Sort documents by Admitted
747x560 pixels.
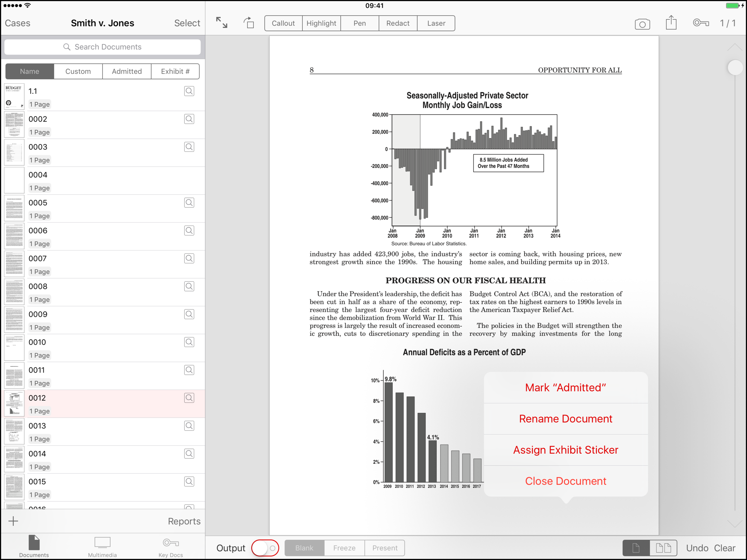point(127,71)
